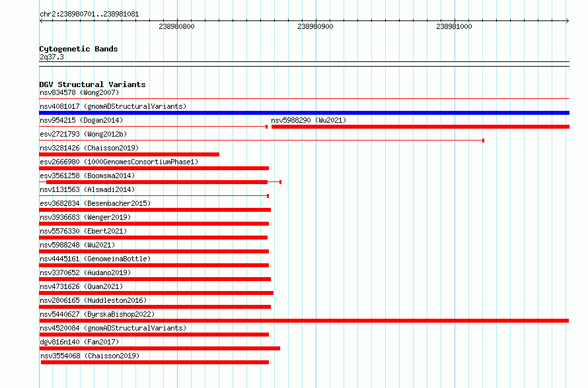Open the nsv3281426 (Chaisson2019) label

point(89,148)
